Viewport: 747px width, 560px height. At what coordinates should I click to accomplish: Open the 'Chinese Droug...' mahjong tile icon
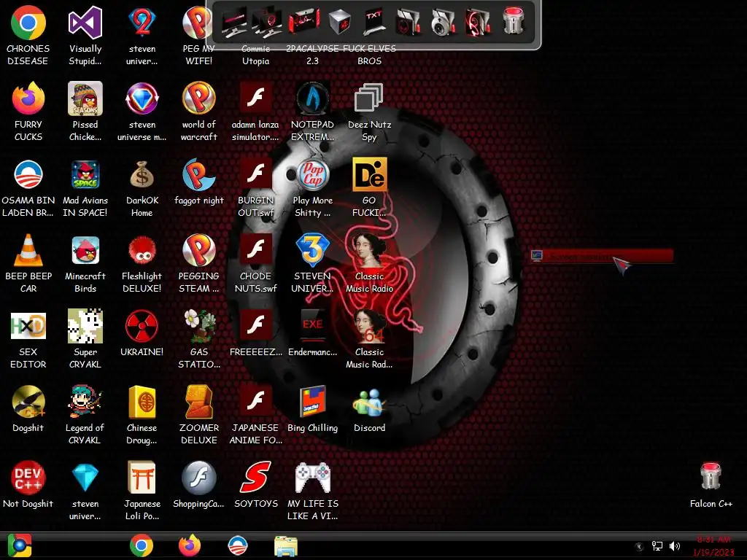click(142, 402)
